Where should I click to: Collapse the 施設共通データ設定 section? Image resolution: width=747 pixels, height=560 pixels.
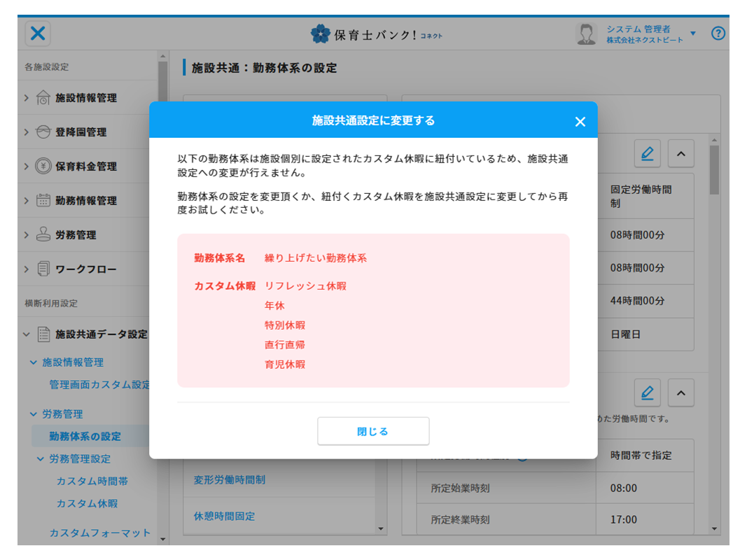pos(27,335)
